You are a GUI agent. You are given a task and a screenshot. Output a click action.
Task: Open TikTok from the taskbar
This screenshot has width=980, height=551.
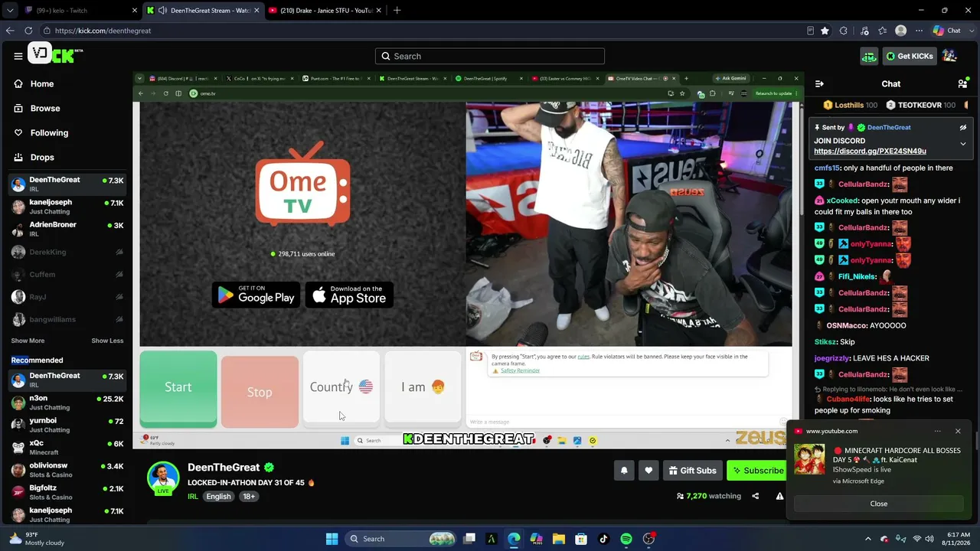coord(603,539)
